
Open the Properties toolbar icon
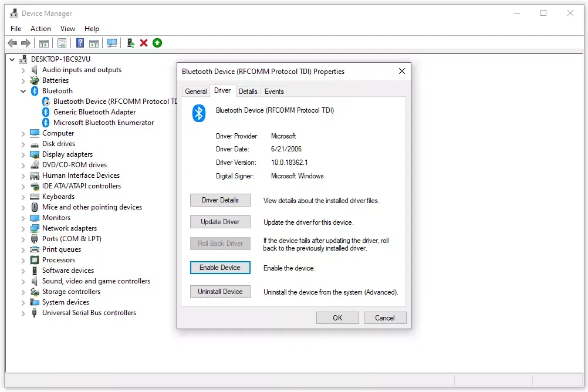62,43
